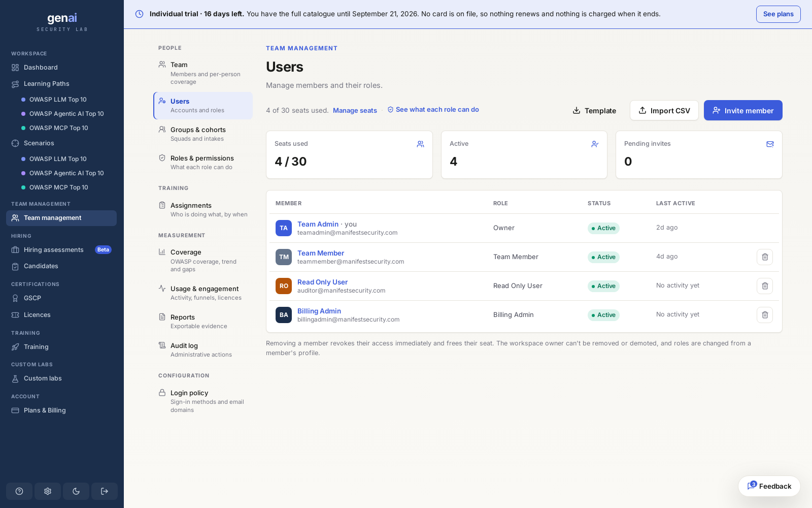812x508 pixels.
Task: Click Active card user-check icon
Action: [595, 144]
